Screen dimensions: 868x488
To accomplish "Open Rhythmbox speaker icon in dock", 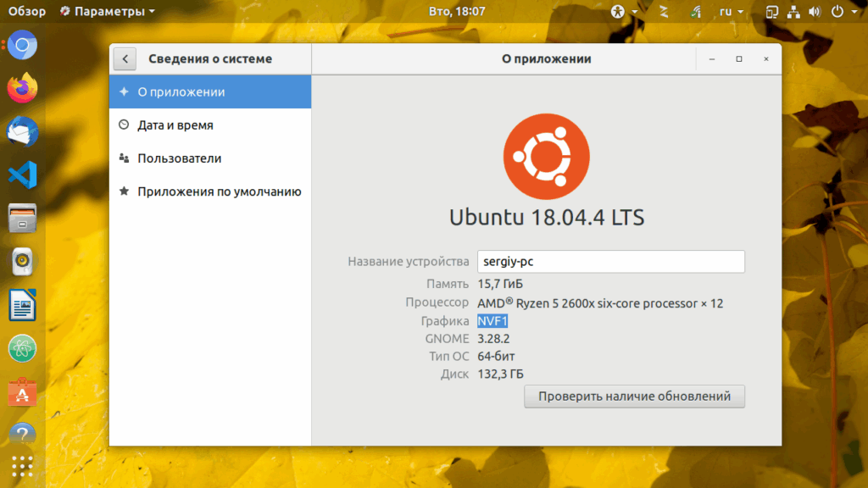I will click(22, 261).
